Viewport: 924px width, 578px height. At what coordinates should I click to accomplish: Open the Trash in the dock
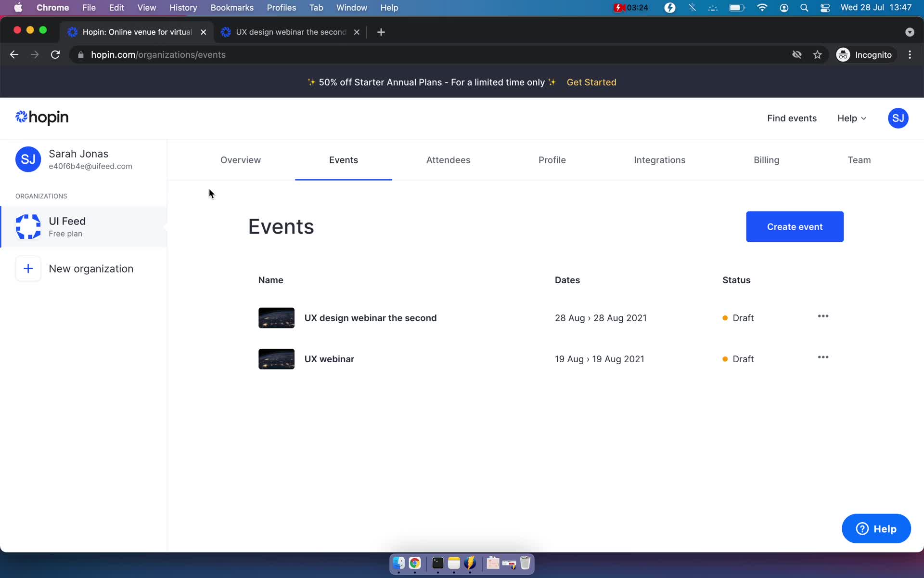point(525,563)
